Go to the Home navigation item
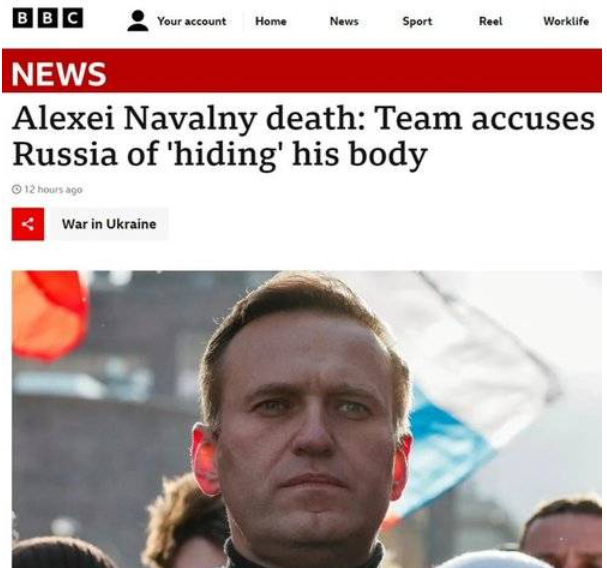 pyautogui.click(x=271, y=21)
